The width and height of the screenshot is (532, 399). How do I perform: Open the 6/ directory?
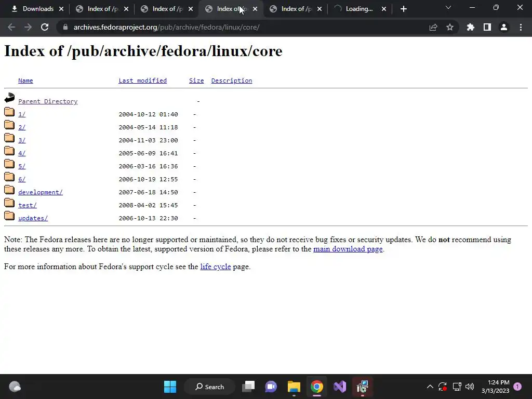[22, 179]
